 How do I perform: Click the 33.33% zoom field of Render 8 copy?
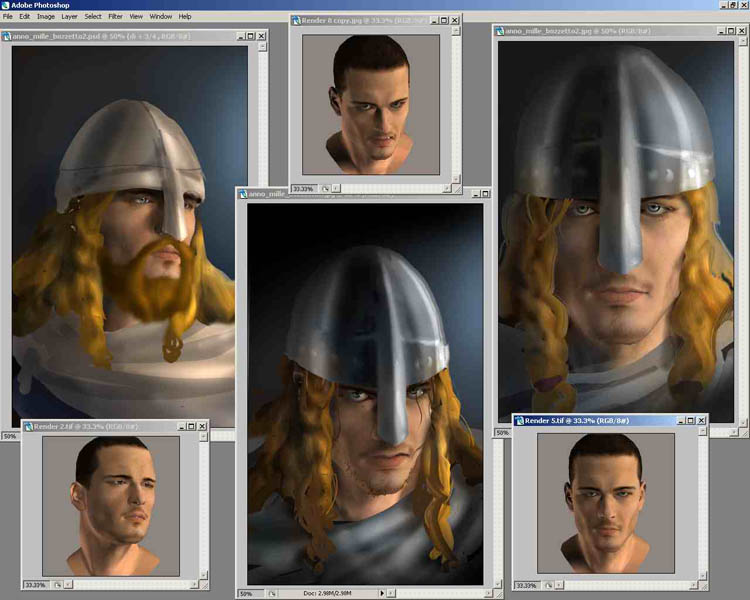click(303, 188)
